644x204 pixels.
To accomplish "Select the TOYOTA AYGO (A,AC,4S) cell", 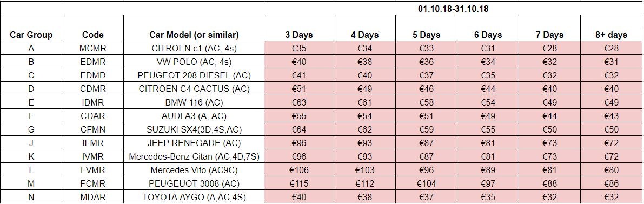I will [194, 197].
